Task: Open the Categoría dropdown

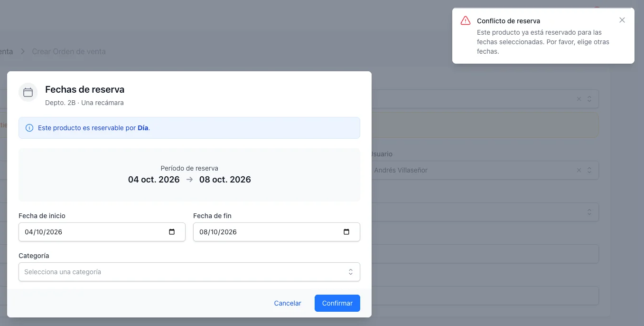Action: [189, 272]
